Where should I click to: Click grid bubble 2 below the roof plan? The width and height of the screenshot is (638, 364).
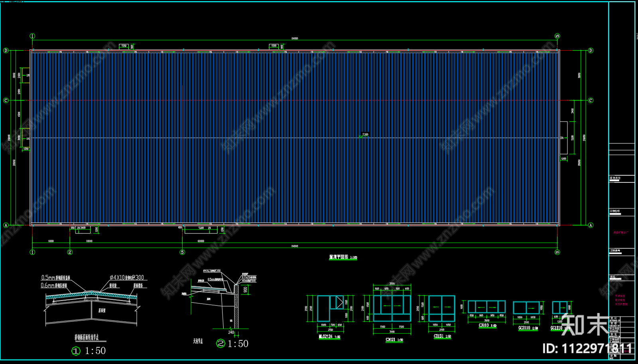70,252
